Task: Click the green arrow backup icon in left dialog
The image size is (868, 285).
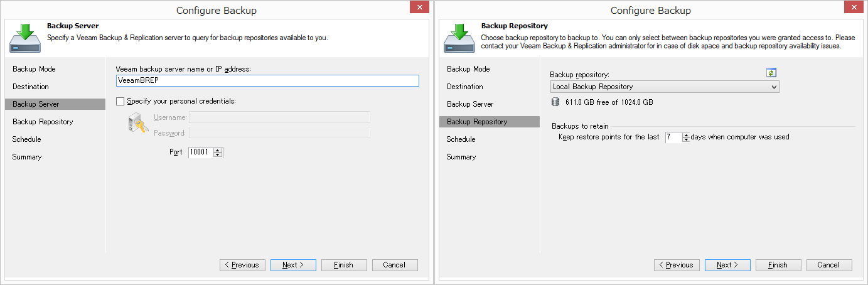Action: [25, 38]
